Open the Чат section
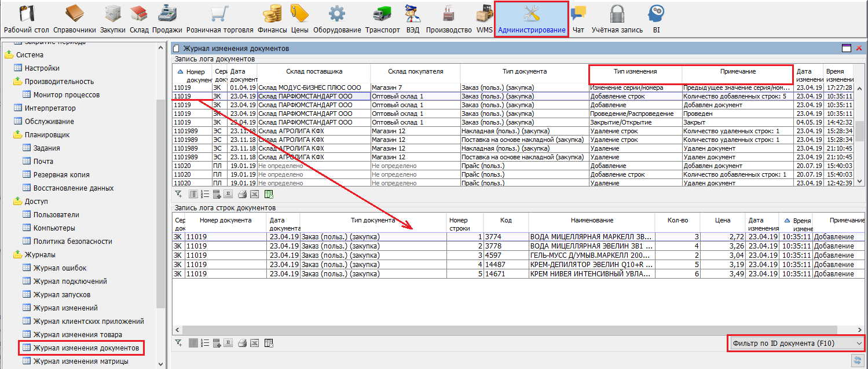Viewport: 868px width, 369px height. point(577,19)
